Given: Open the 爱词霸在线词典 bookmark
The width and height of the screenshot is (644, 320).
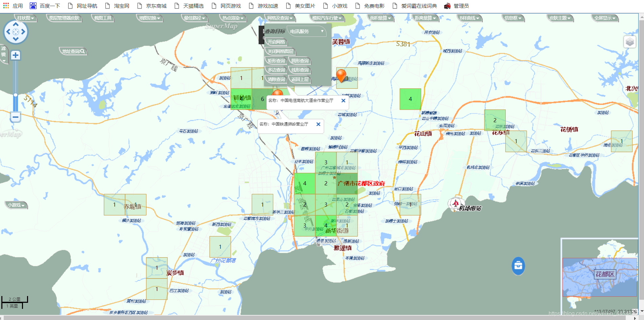Looking at the screenshot, I should pyautogui.click(x=414, y=6).
